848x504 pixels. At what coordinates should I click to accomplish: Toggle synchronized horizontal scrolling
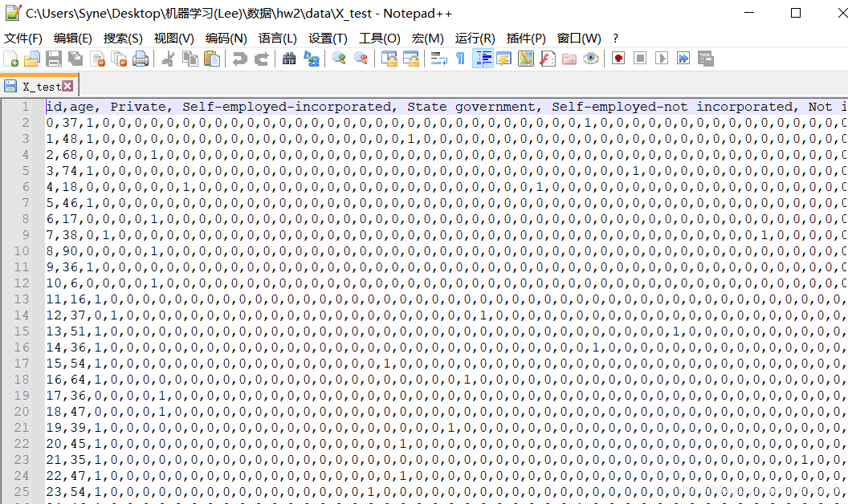point(410,59)
